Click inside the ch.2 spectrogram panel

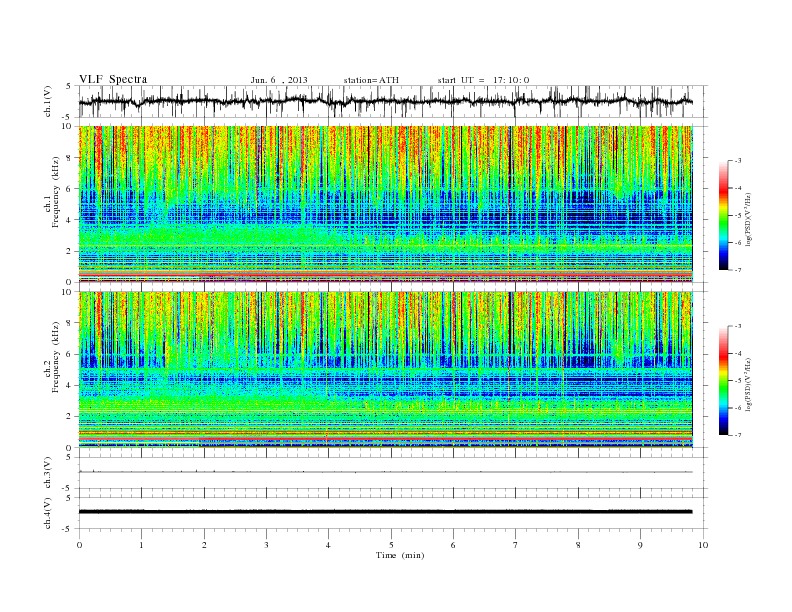(385, 370)
